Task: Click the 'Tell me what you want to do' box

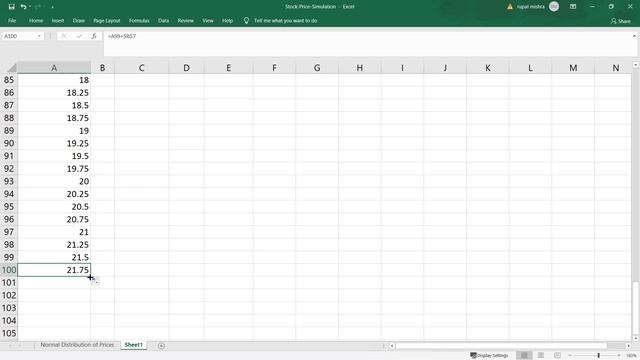Action: click(286, 20)
